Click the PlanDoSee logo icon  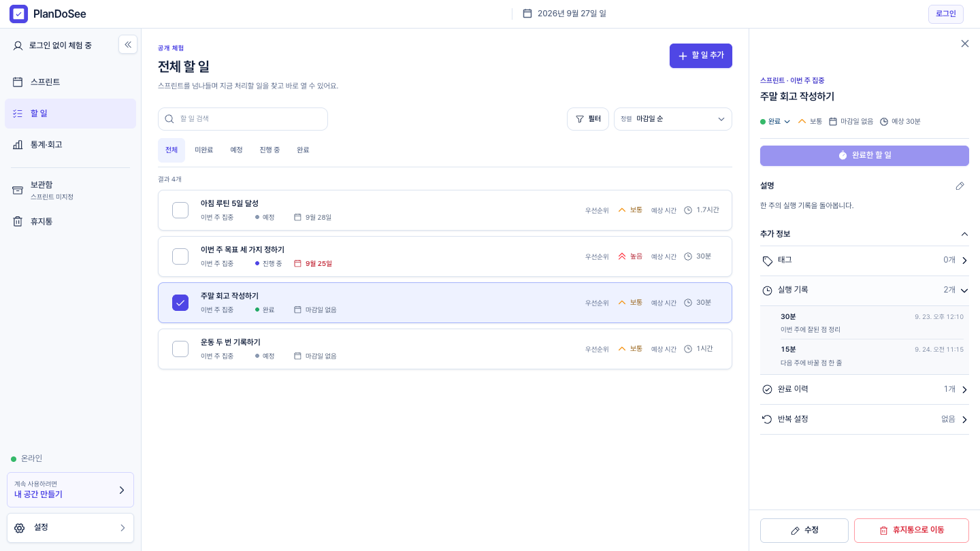click(19, 14)
